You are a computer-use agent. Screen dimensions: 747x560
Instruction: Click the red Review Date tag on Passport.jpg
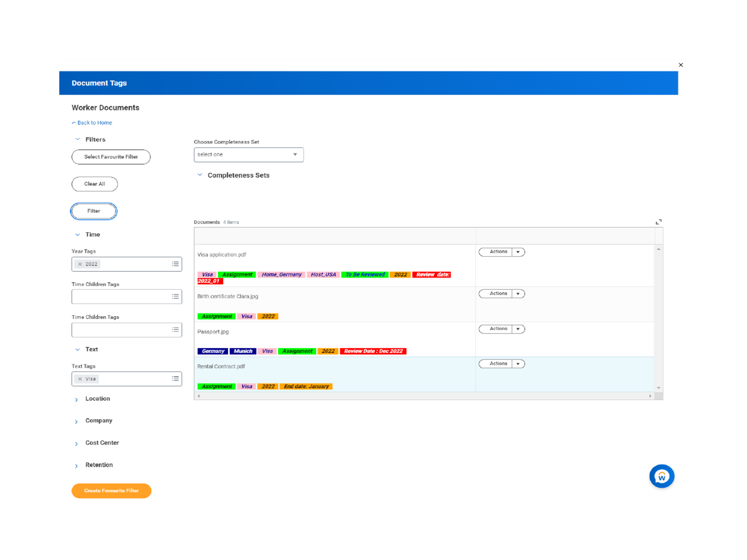(373, 351)
